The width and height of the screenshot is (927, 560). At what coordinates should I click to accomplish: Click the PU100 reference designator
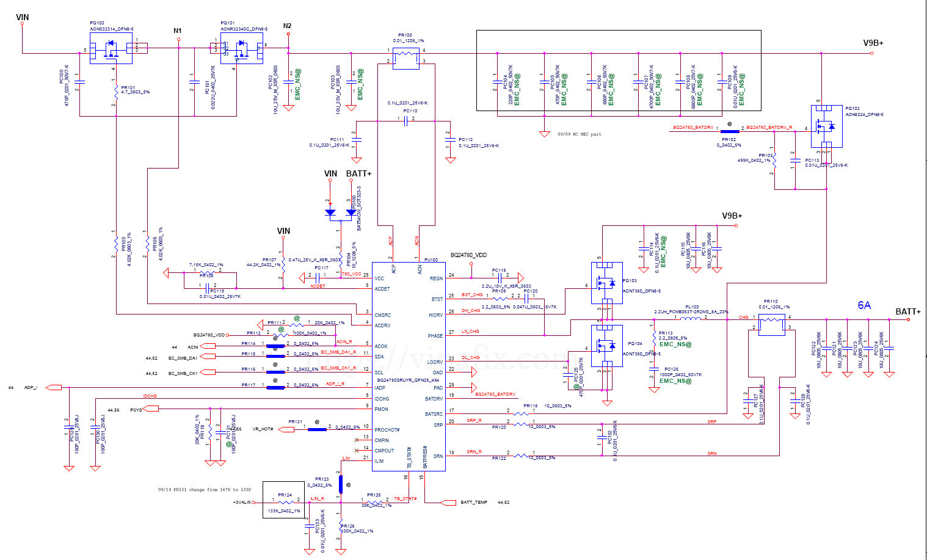[x=431, y=260]
